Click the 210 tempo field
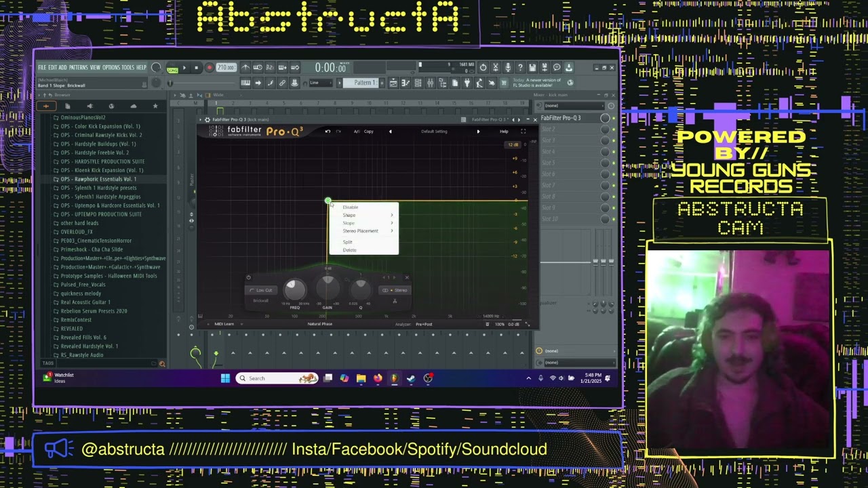Viewport: 868px width, 488px height. [x=226, y=68]
